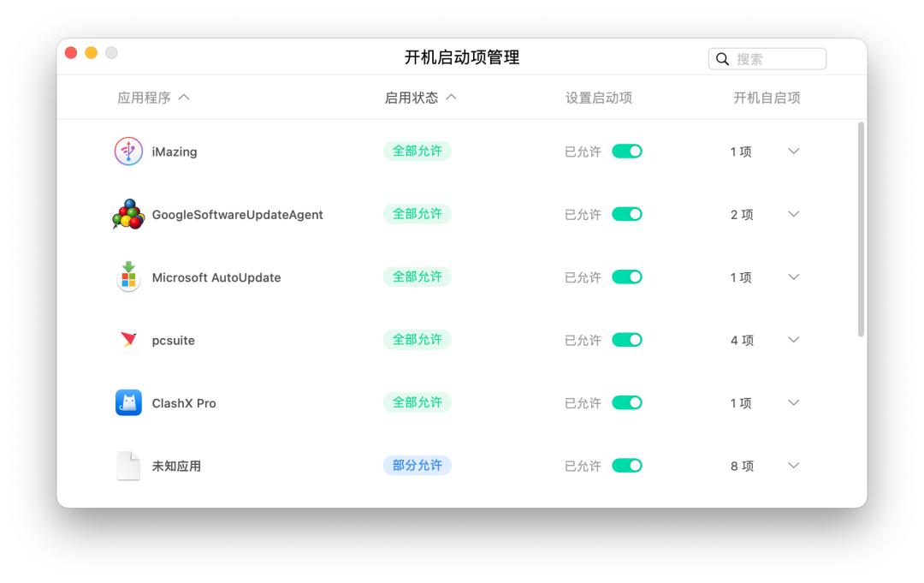
Task: Click the pcsuite red arrow icon
Action: click(x=128, y=340)
